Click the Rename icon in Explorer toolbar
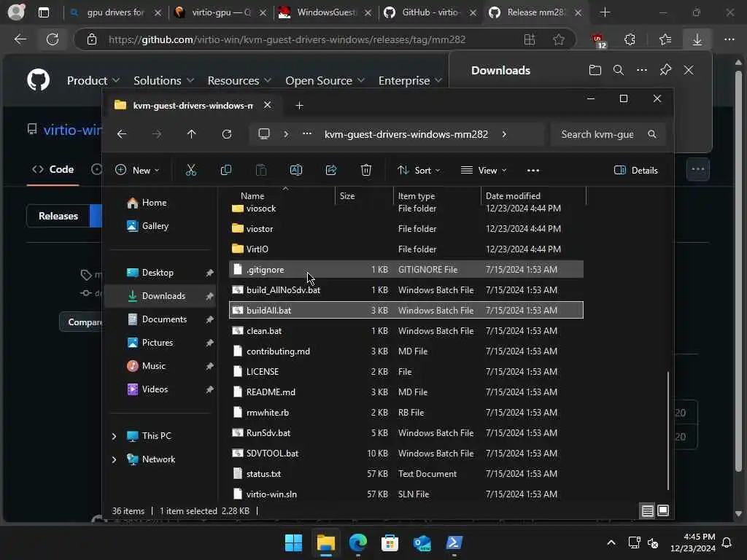 (296, 170)
